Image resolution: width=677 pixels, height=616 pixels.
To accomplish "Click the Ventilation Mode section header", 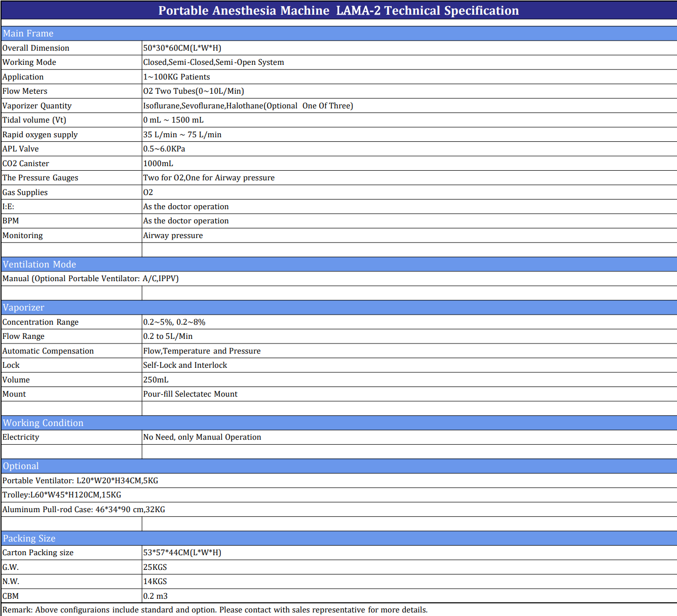I will point(40,264).
